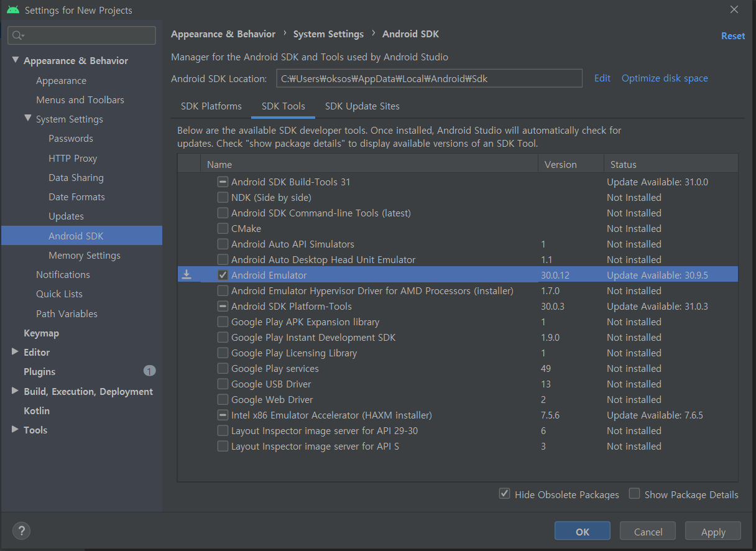Collapse the System Settings tree arrow
Screen dimensions: 756x551
[27, 119]
